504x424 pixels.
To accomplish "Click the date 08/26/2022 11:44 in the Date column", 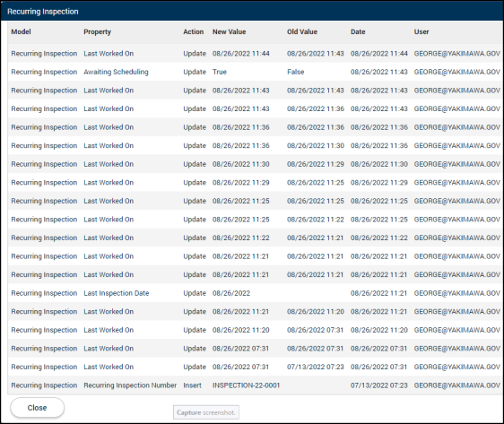I will (x=379, y=54).
